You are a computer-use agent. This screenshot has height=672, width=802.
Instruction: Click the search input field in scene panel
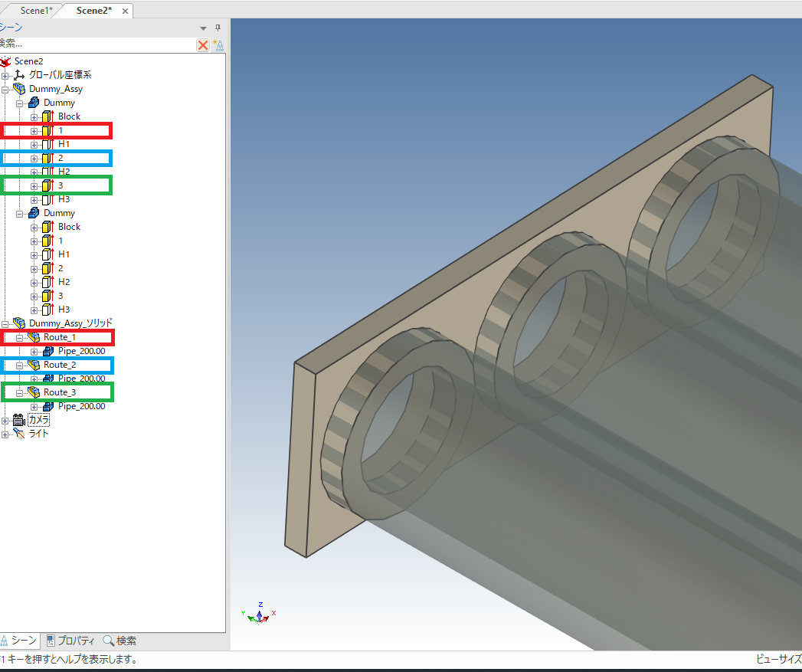coord(96,44)
